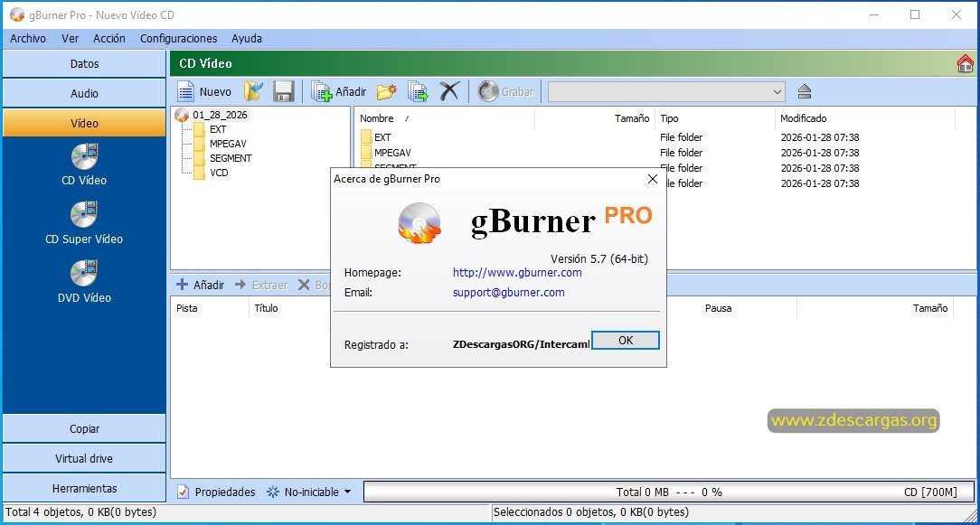
Task: Click the EXT row name in file list
Action: [382, 136]
